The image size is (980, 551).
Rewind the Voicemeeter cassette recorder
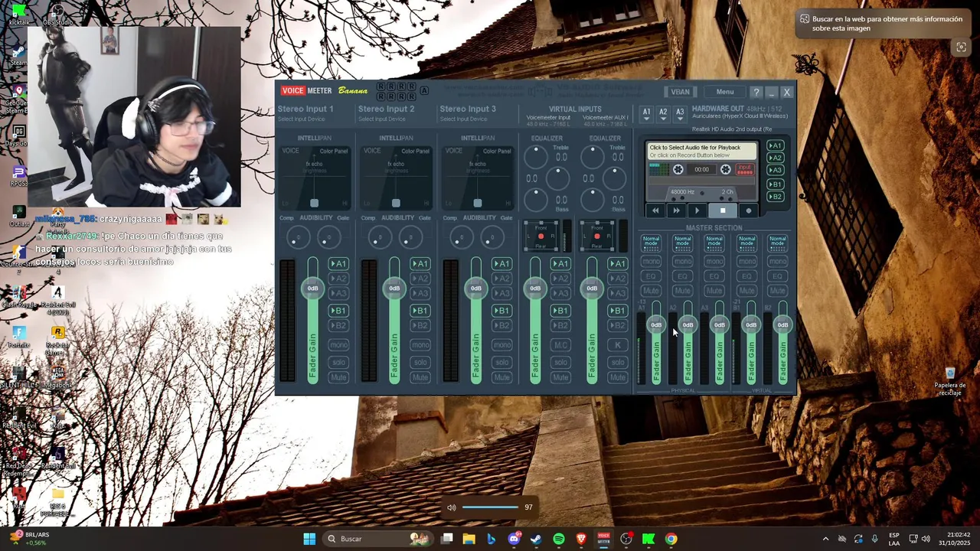click(x=655, y=210)
